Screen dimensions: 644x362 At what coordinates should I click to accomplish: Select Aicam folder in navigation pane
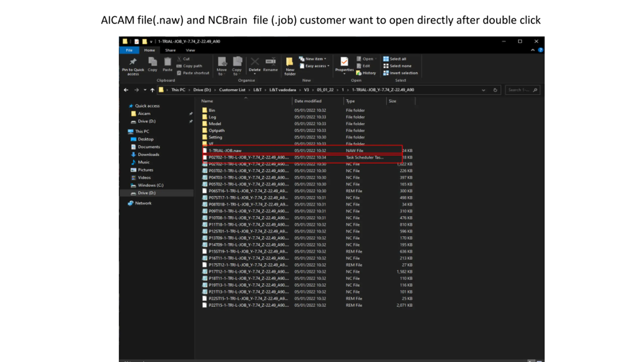coord(144,114)
